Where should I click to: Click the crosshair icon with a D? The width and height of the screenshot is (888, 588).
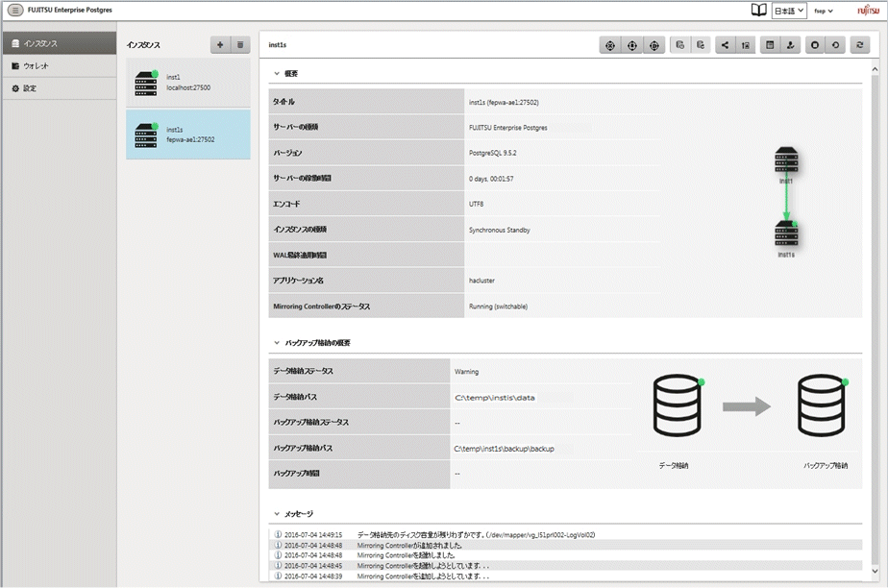click(x=654, y=45)
